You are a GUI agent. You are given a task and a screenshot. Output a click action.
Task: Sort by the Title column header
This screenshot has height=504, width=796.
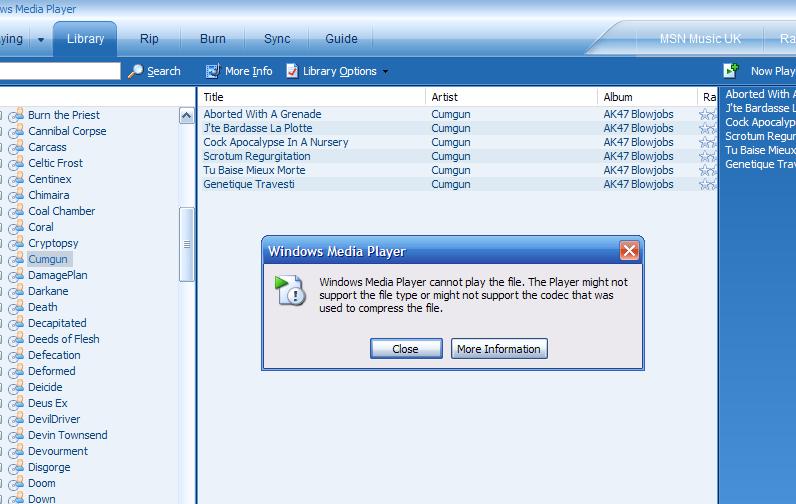[311, 97]
